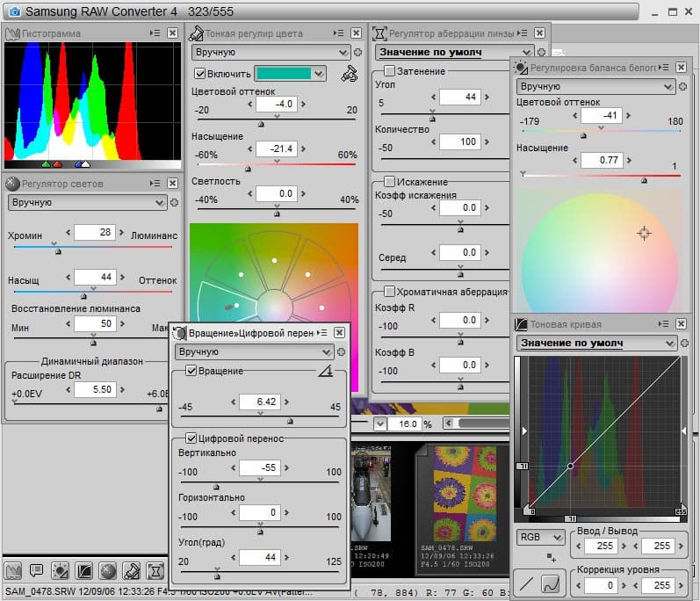Click the tone curve toolbar icon

(x=84, y=570)
